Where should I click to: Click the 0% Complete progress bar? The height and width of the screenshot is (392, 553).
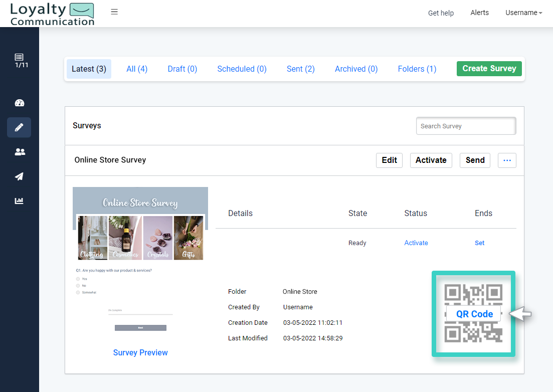[x=140, y=312]
